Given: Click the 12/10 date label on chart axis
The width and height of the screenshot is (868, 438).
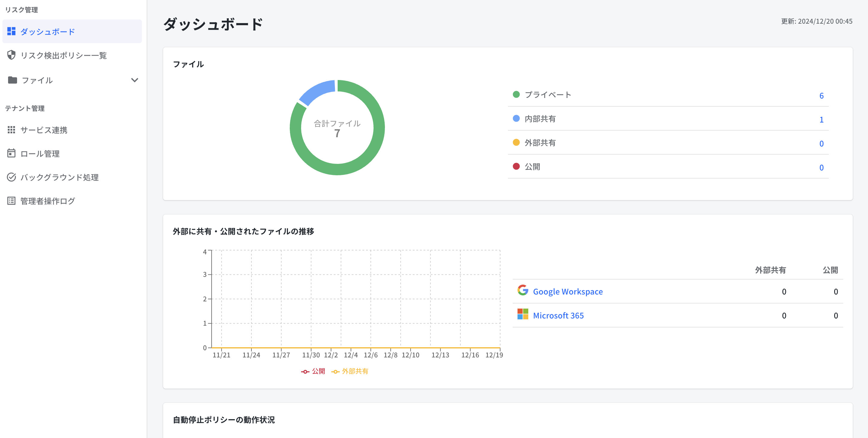Looking at the screenshot, I should coord(410,355).
